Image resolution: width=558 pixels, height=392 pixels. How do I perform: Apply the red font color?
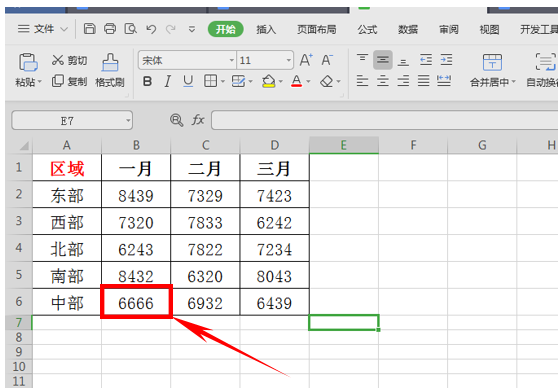coord(296,81)
